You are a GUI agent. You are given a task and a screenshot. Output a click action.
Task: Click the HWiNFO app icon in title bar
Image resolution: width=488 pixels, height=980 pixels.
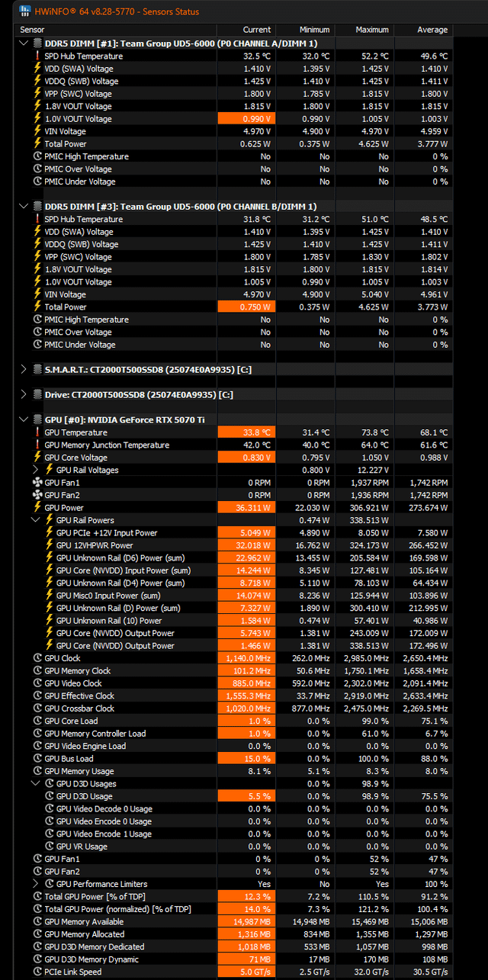click(x=24, y=11)
